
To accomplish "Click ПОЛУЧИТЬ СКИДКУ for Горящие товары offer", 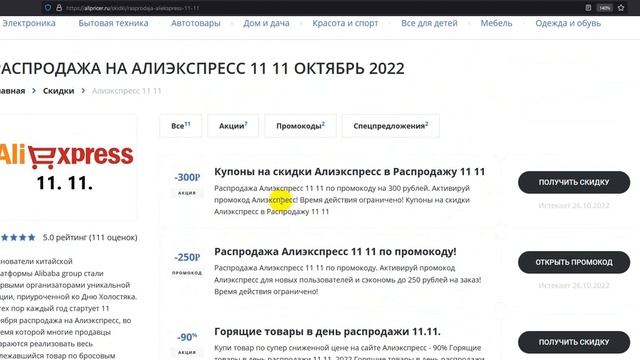I will pos(574,342).
